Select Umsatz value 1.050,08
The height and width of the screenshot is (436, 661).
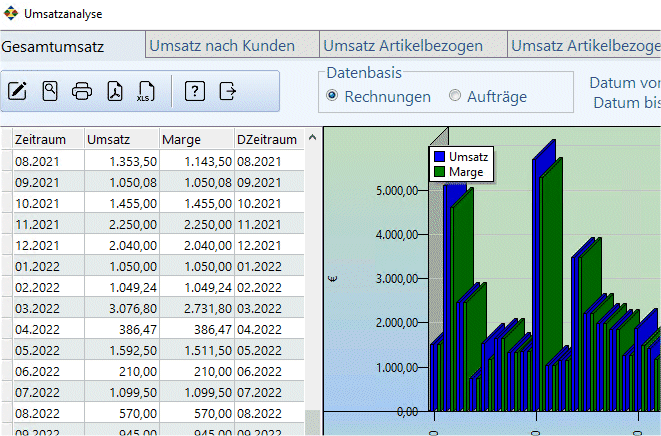tap(122, 182)
